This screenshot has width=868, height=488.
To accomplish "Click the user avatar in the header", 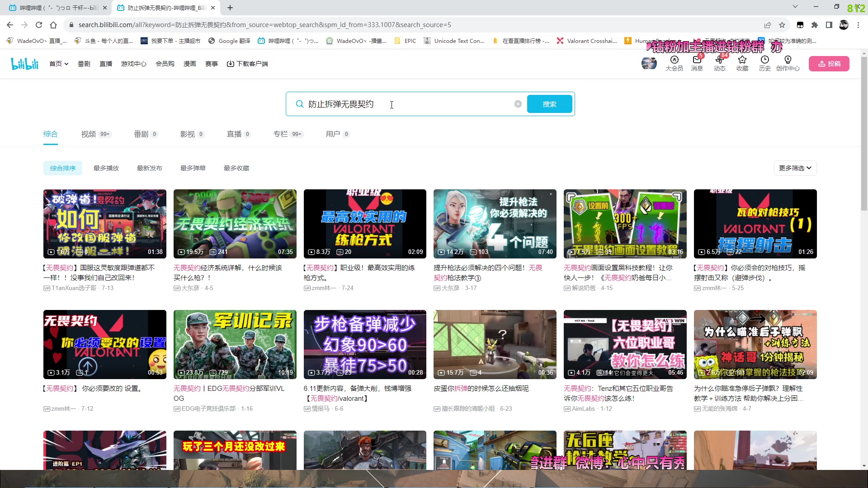I will pyautogui.click(x=649, y=63).
